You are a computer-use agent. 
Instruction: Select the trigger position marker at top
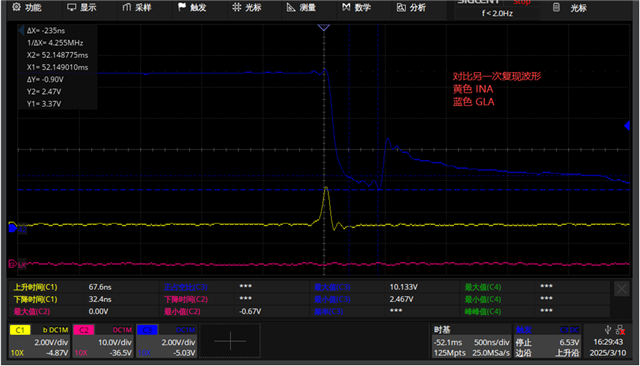(324, 27)
